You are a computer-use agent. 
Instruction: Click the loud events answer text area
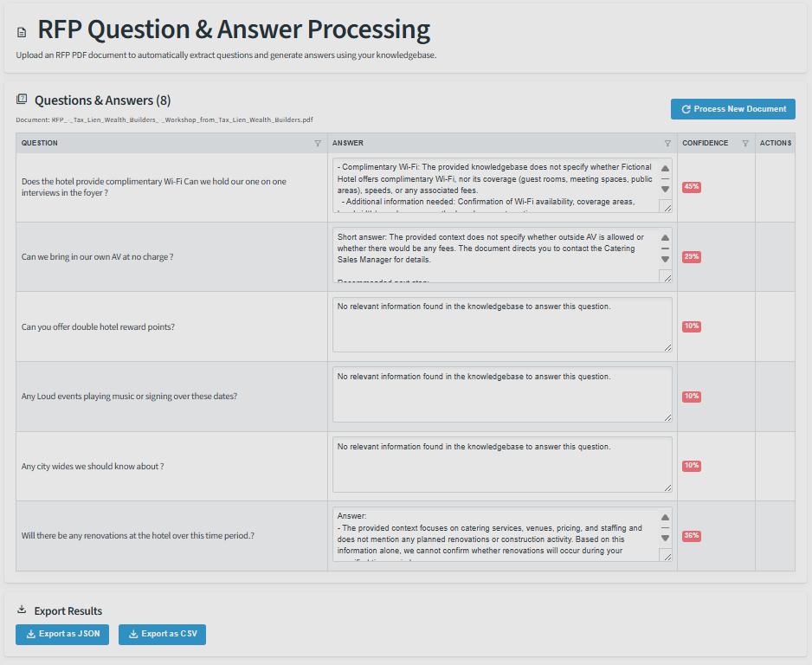502,395
